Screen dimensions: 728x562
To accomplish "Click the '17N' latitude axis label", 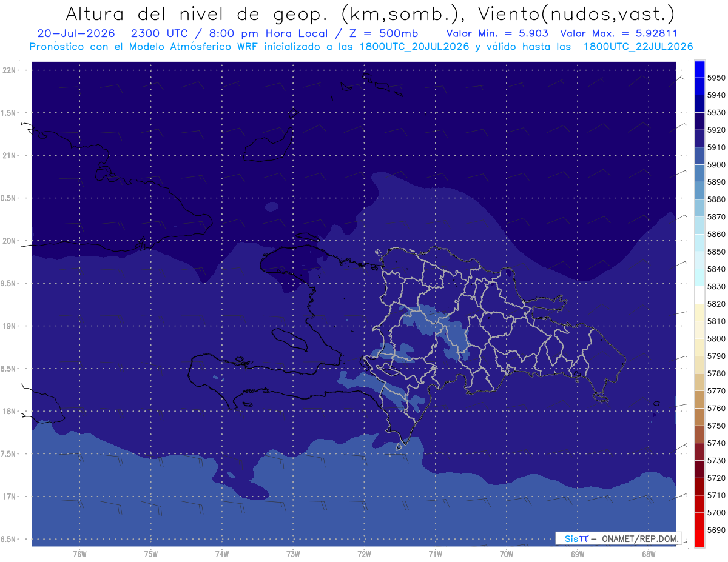I will coord(10,497).
